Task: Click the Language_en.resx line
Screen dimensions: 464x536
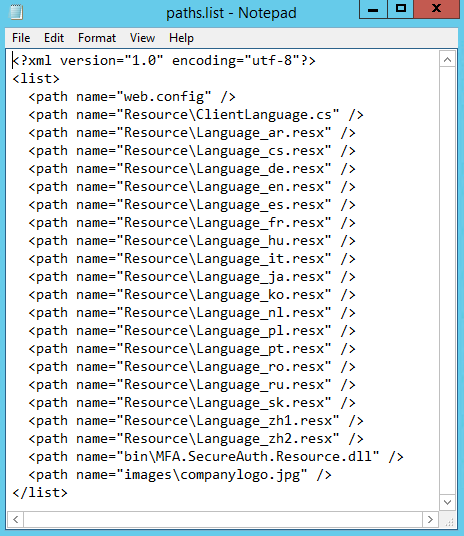Action: click(x=192, y=187)
